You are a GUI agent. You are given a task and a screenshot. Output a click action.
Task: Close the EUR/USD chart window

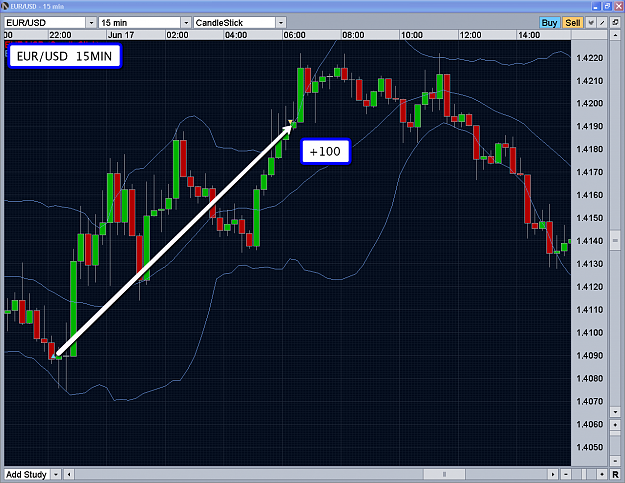(x=618, y=6)
